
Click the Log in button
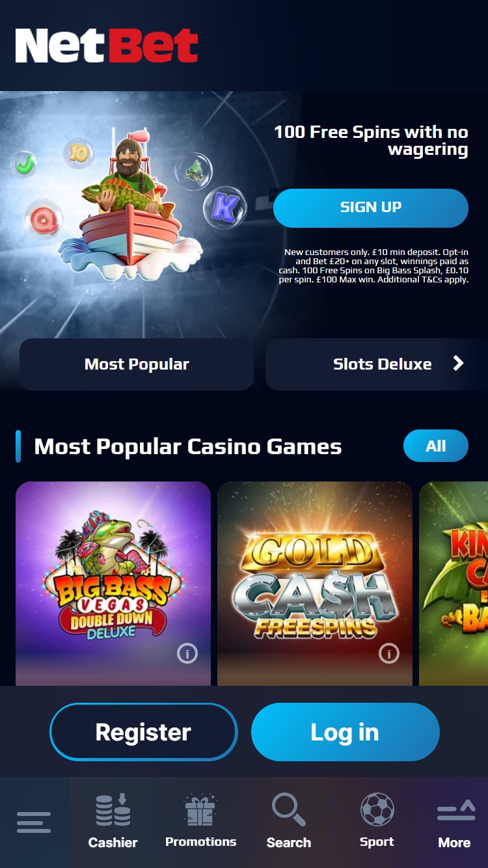346,732
